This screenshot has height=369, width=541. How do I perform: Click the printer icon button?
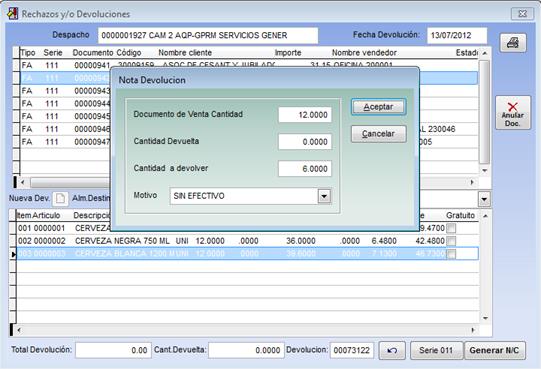coord(513,43)
